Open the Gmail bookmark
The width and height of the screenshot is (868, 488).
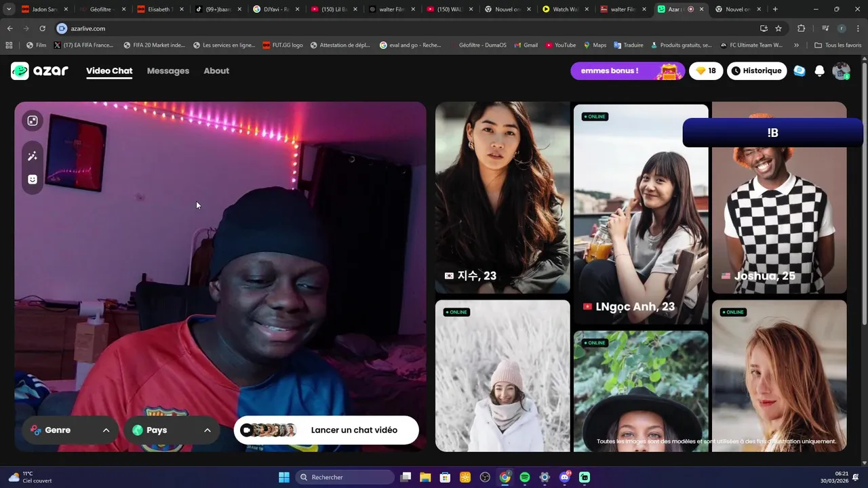(x=526, y=45)
